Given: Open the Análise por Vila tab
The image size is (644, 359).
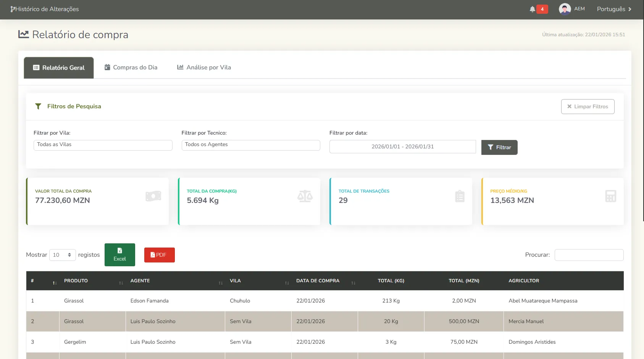Looking at the screenshot, I should [204, 68].
